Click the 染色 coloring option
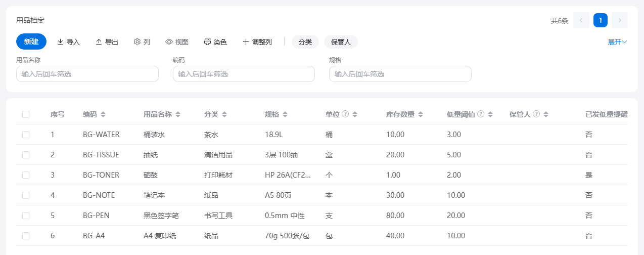The height and width of the screenshot is (255, 644). pyautogui.click(x=215, y=42)
